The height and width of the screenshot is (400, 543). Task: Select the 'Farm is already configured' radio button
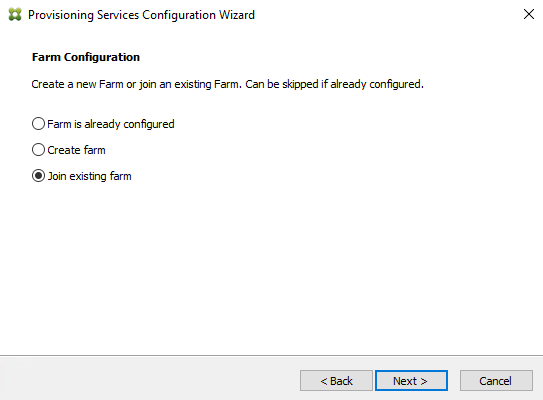click(38, 124)
